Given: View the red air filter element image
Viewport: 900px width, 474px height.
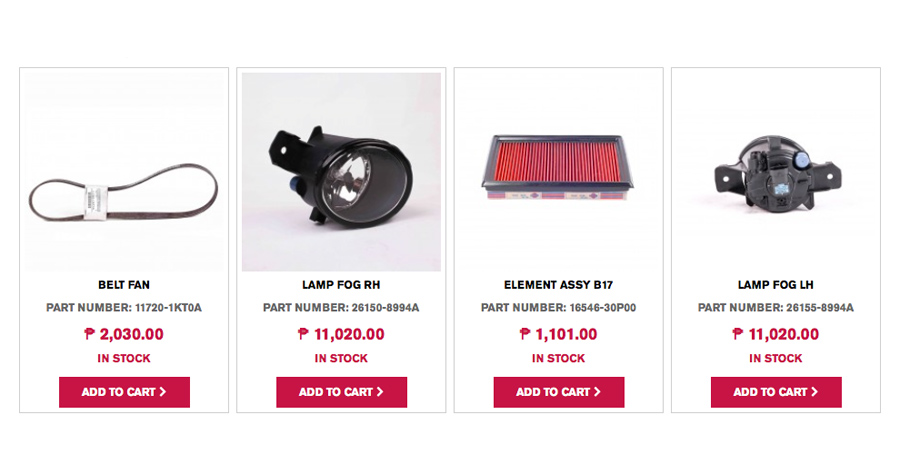Looking at the screenshot, I should (x=558, y=172).
